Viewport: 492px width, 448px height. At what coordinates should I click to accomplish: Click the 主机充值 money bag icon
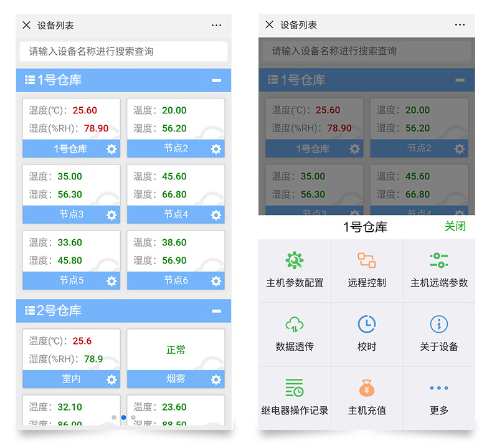[367, 388]
